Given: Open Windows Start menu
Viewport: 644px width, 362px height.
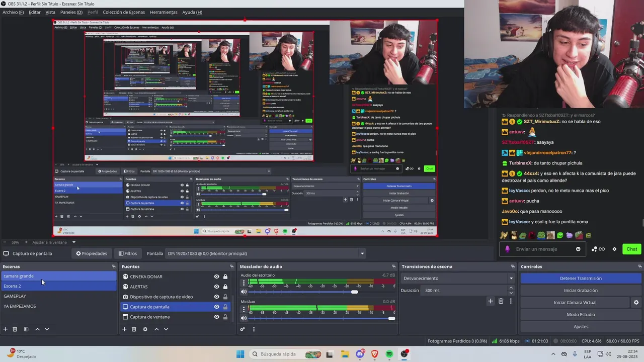Looking at the screenshot, I should tap(240, 354).
